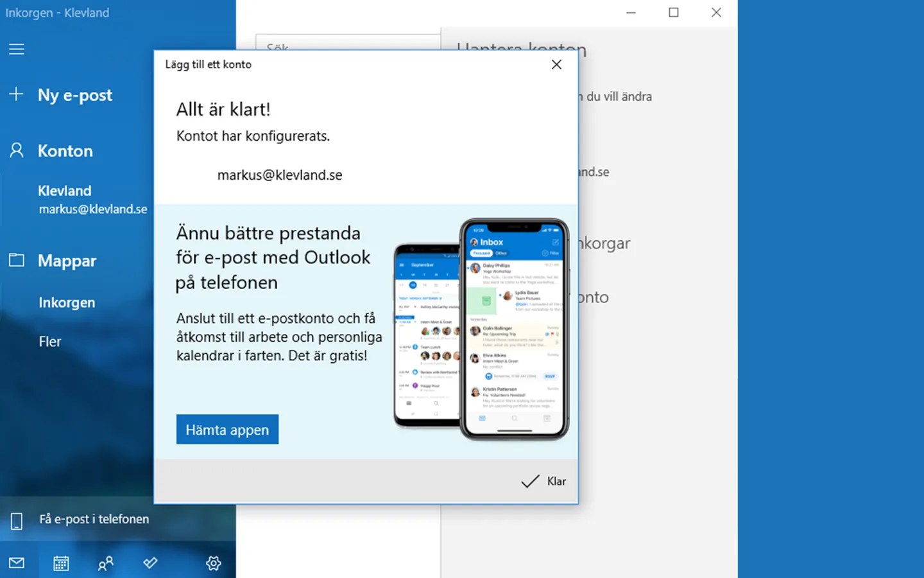
Task: Open the People app icon
Action: coord(105,563)
